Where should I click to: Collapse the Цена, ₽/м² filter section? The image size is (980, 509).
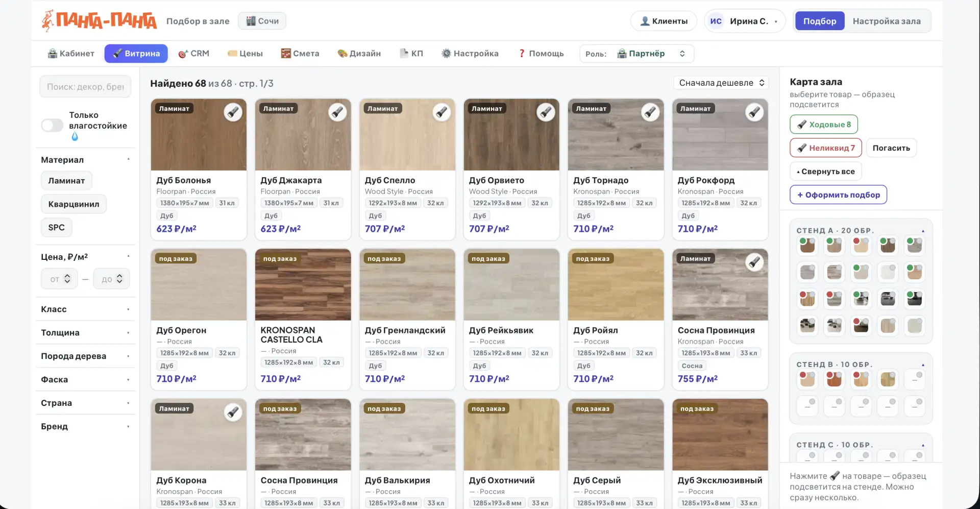click(85, 257)
